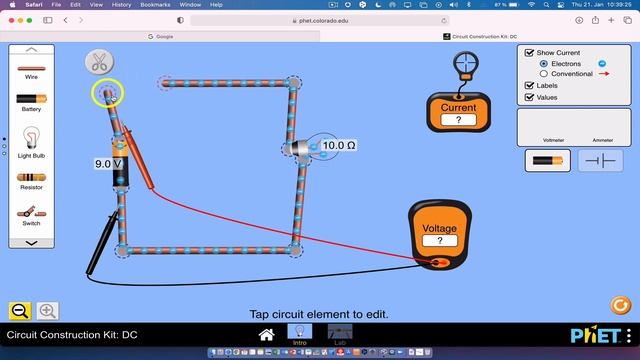Viewport: 640px width, 360px height.
Task: Click the '10.0 Ω' resistor value label
Action: [x=339, y=145]
